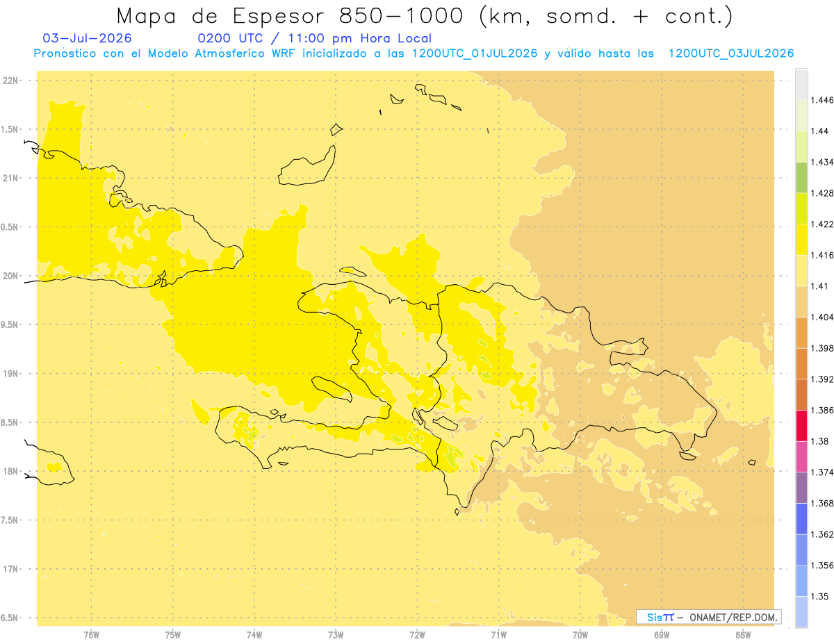Click the 71W longitude axis label
Screen dimensions: 834x644
(x=498, y=634)
